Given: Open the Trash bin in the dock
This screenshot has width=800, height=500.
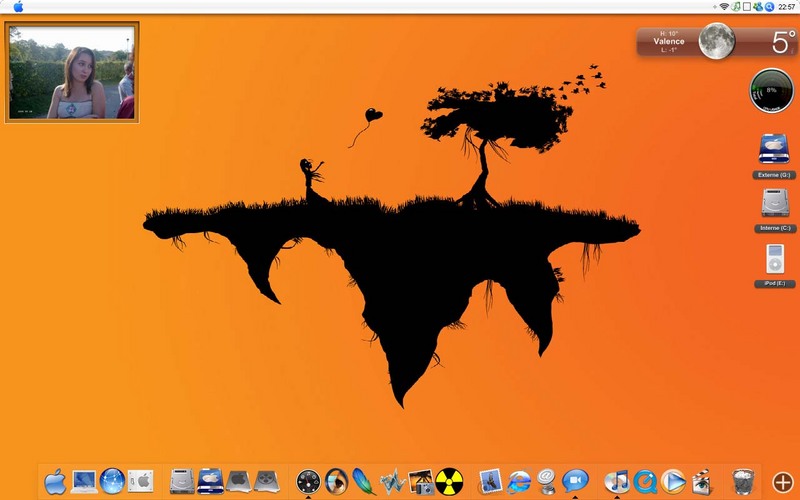Looking at the screenshot, I should coord(743,482).
